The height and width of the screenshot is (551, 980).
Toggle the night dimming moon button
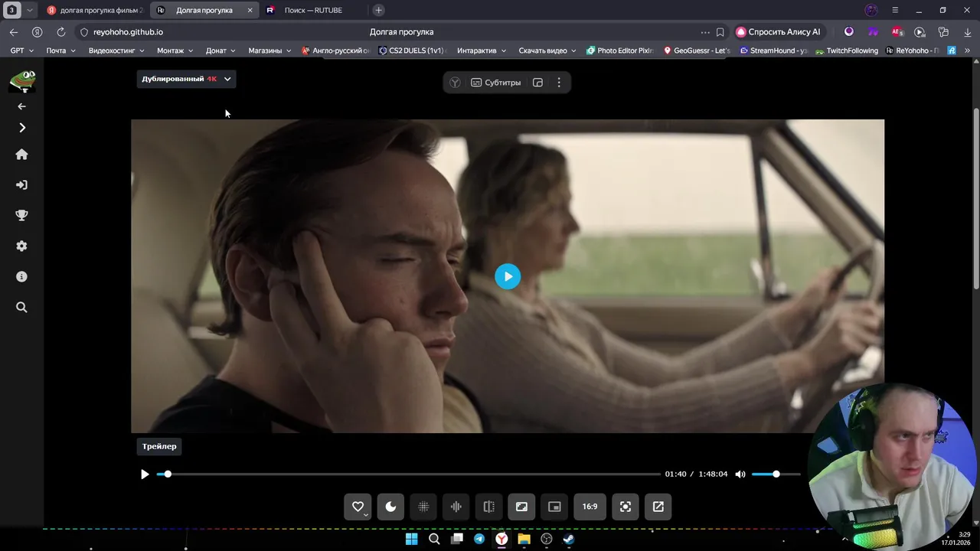coord(390,507)
